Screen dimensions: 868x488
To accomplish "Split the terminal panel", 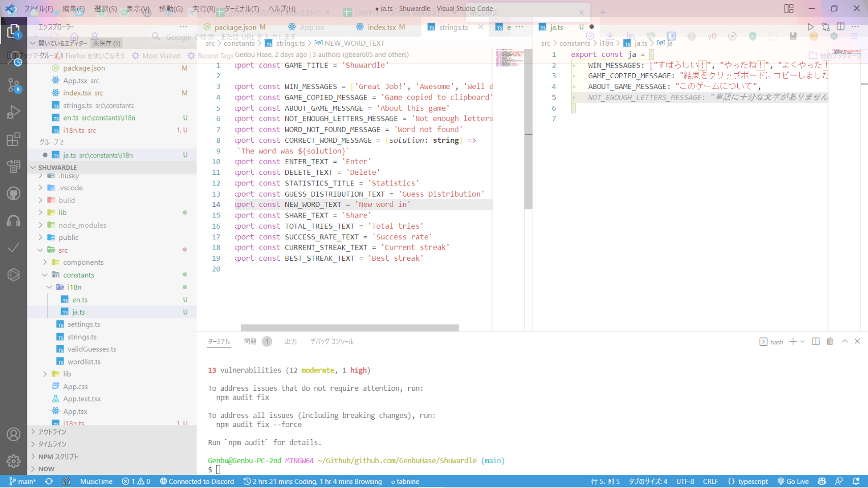I will [816, 342].
